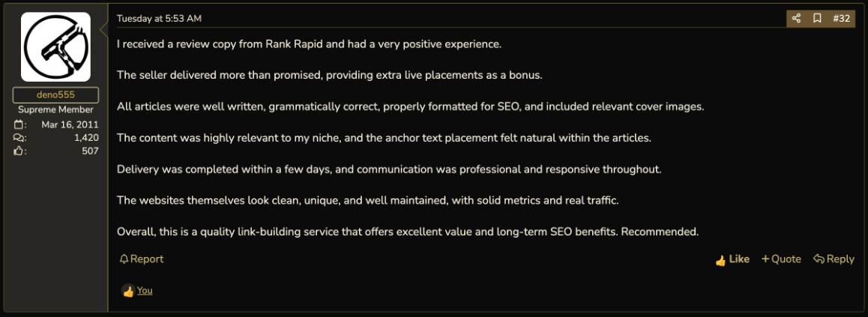
Task: Click the share icon for post #32
Action: click(796, 18)
